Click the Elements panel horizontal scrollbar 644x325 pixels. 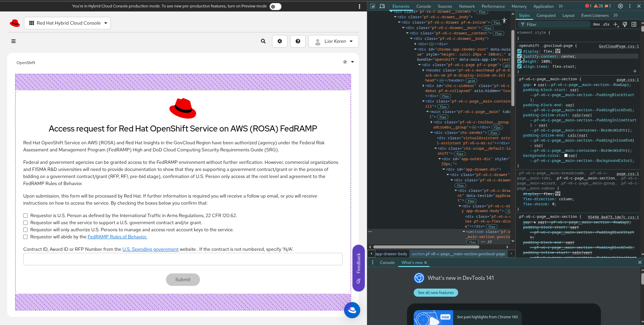tap(426, 247)
